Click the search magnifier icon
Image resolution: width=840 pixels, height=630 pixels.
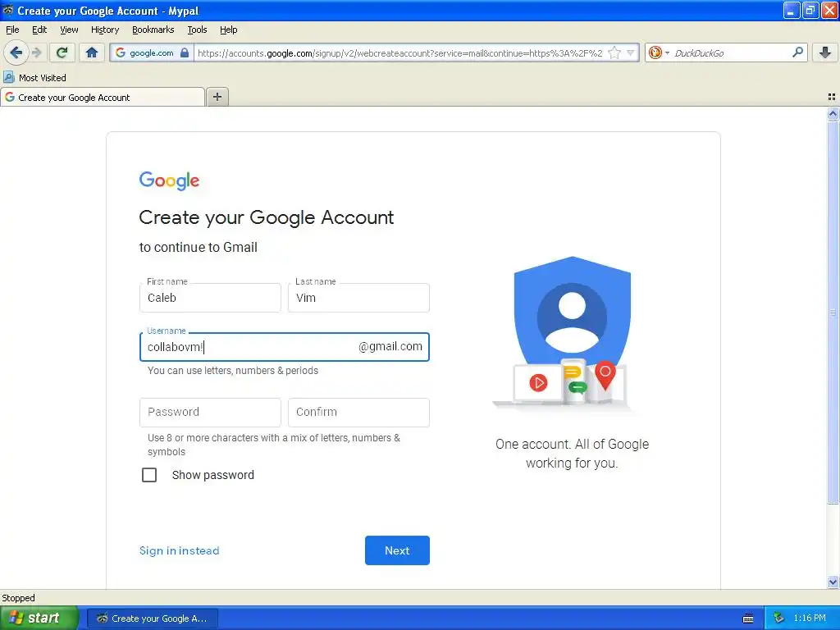click(x=797, y=52)
